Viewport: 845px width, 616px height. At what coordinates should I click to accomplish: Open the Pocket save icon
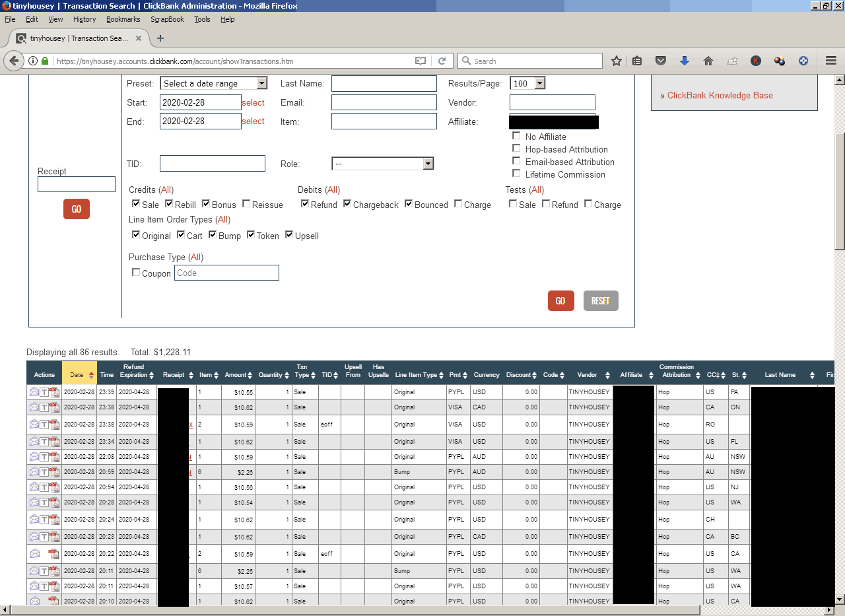(x=661, y=61)
